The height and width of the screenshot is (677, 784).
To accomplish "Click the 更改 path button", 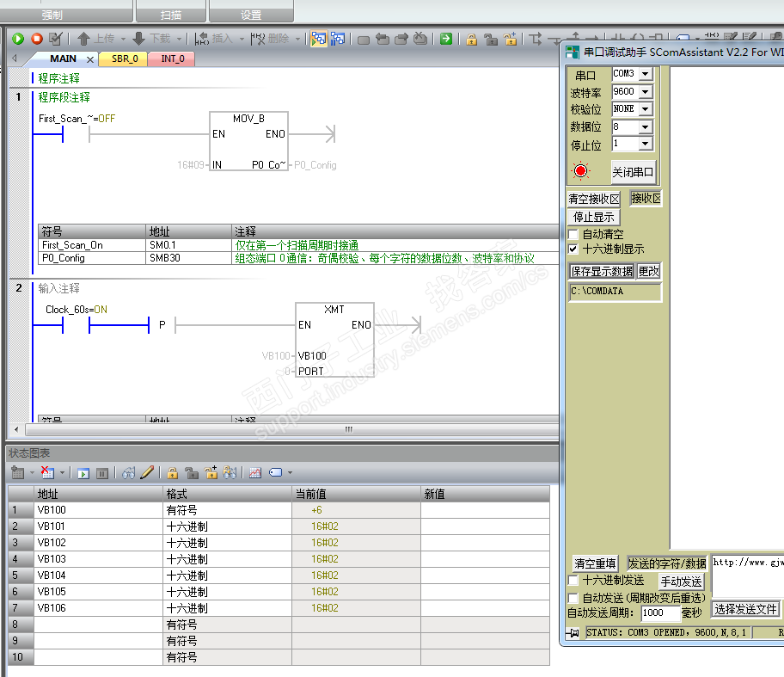I will [x=648, y=271].
